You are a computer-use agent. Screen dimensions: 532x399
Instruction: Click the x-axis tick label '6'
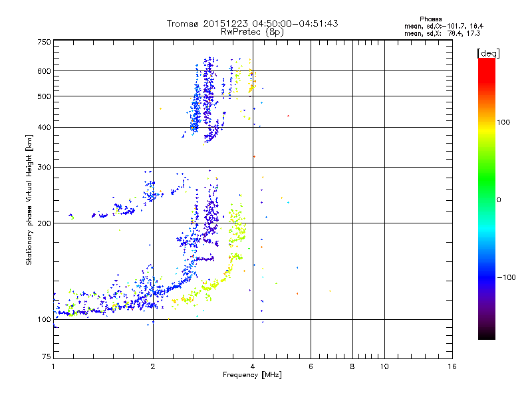click(311, 366)
